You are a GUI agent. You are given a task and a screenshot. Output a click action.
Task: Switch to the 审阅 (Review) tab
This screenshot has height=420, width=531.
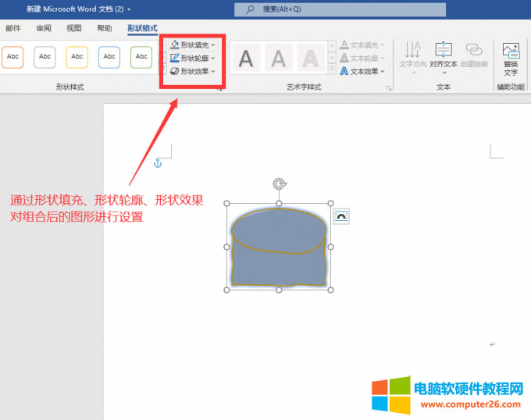coord(43,28)
